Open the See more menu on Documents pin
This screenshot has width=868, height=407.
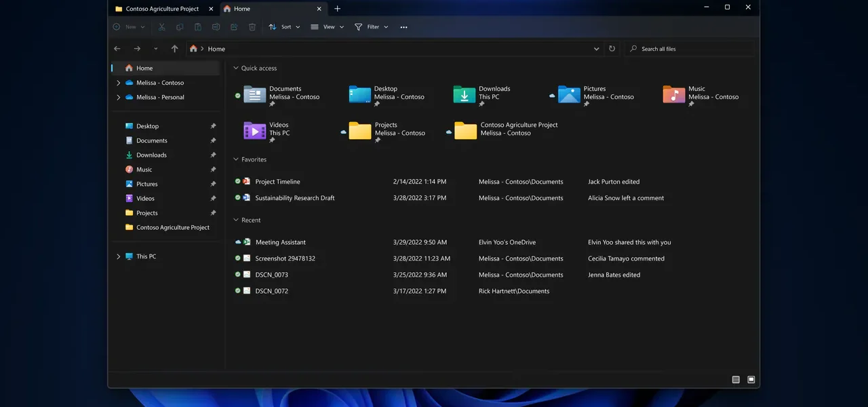(x=271, y=103)
